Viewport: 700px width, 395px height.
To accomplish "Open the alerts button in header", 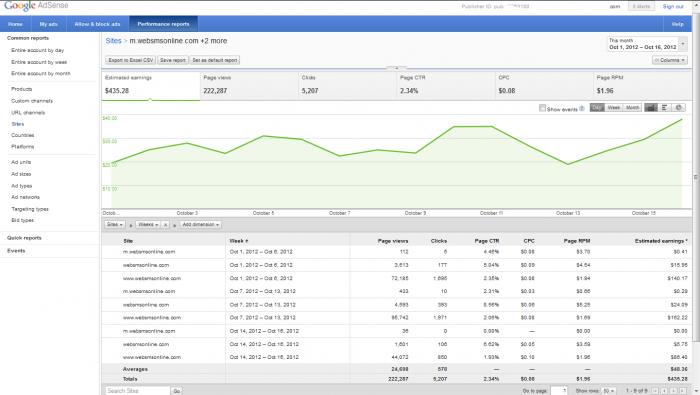I will (x=642, y=6).
